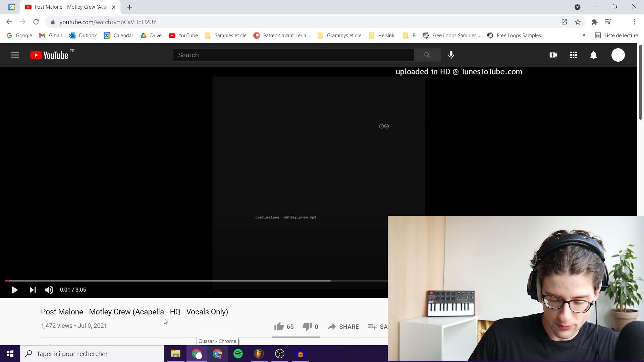
Task: Bookmark page with the star icon
Action: coord(578,22)
